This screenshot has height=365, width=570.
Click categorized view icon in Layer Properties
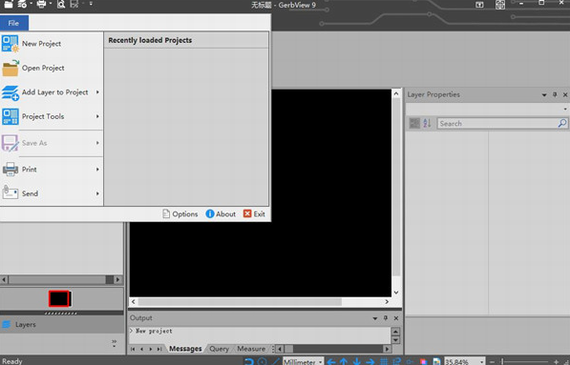414,123
